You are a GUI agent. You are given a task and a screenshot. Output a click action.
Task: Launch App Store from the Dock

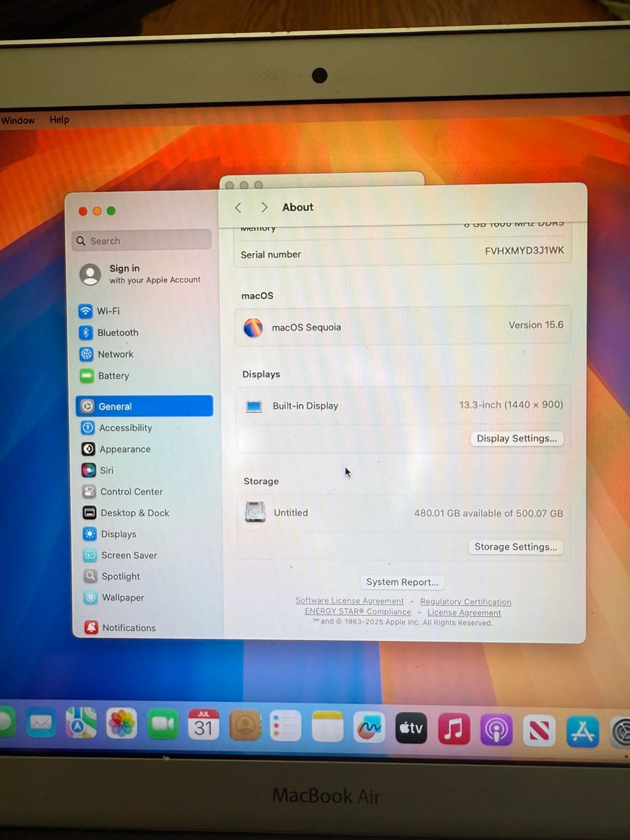583,731
